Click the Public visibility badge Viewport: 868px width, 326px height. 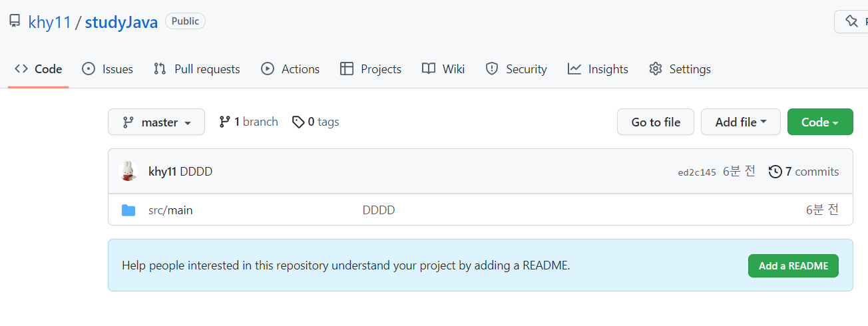pos(185,21)
